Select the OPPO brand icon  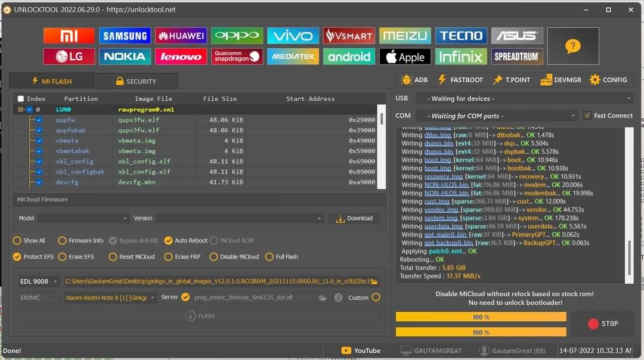237,36
